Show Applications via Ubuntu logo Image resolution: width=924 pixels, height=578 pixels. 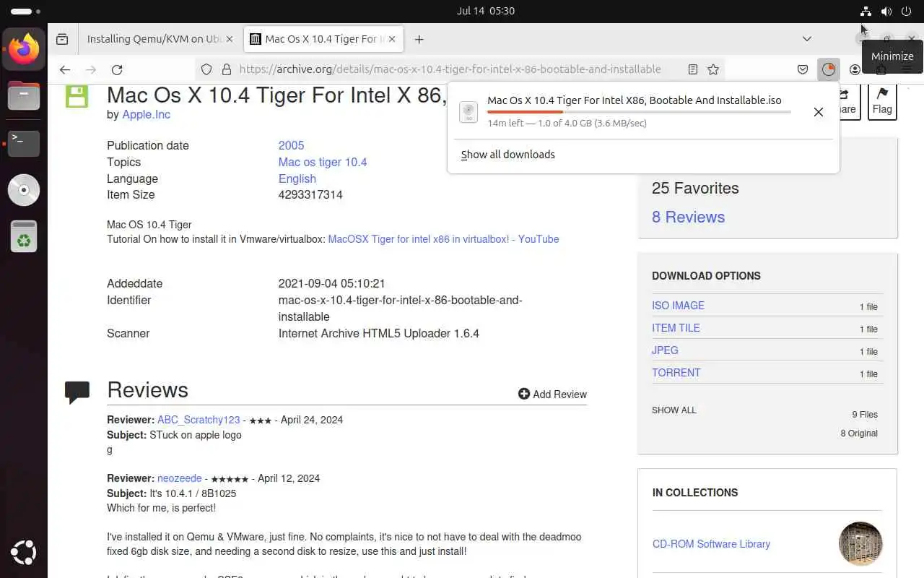[24, 553]
